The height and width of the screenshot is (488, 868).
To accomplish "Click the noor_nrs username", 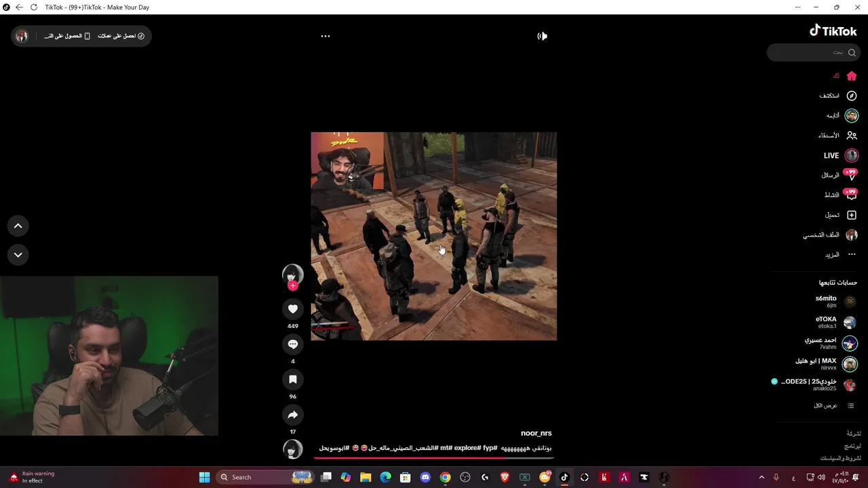I will (x=536, y=433).
